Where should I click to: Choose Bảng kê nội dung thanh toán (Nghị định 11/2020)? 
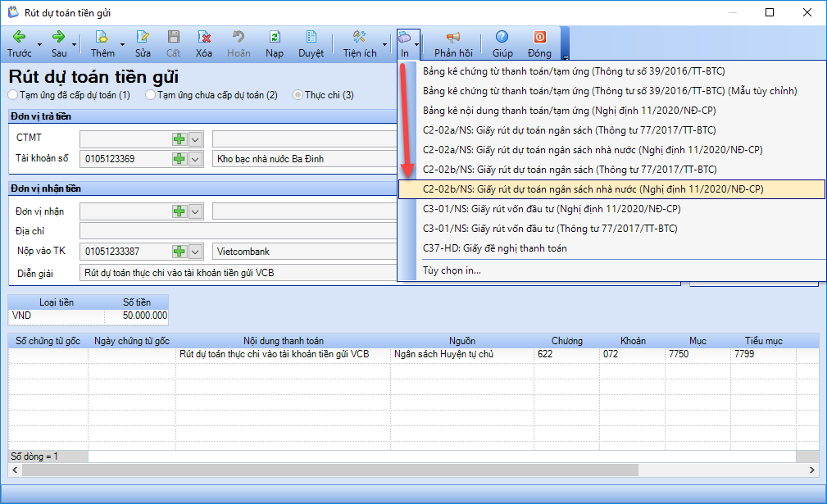click(611, 110)
